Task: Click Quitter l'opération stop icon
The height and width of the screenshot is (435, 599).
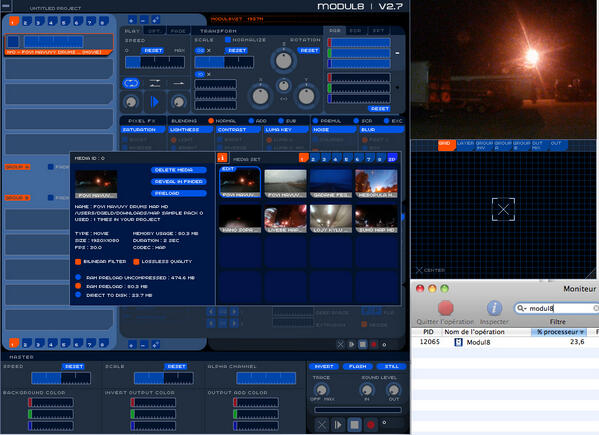Action: (x=445, y=307)
